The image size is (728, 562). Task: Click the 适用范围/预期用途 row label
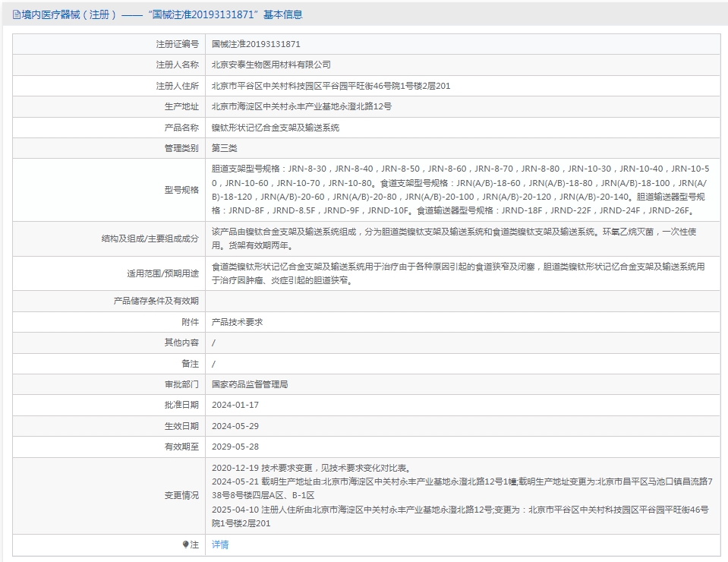point(162,273)
